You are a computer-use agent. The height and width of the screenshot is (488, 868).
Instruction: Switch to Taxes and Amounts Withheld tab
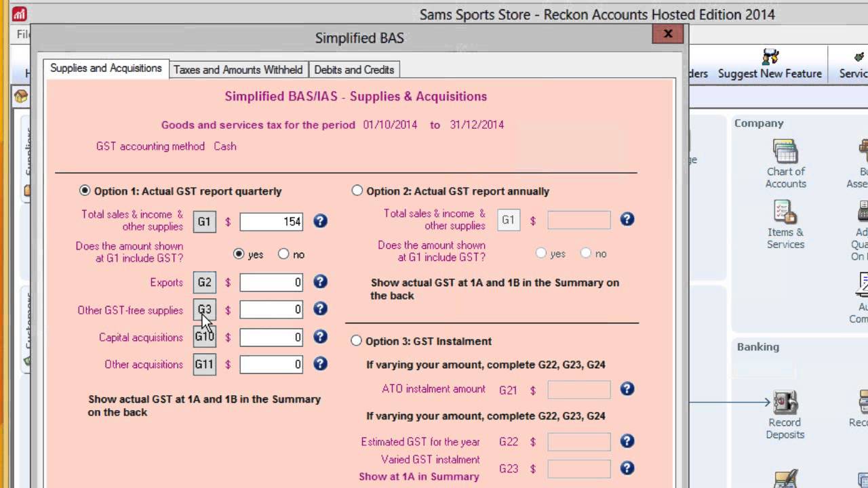[238, 70]
